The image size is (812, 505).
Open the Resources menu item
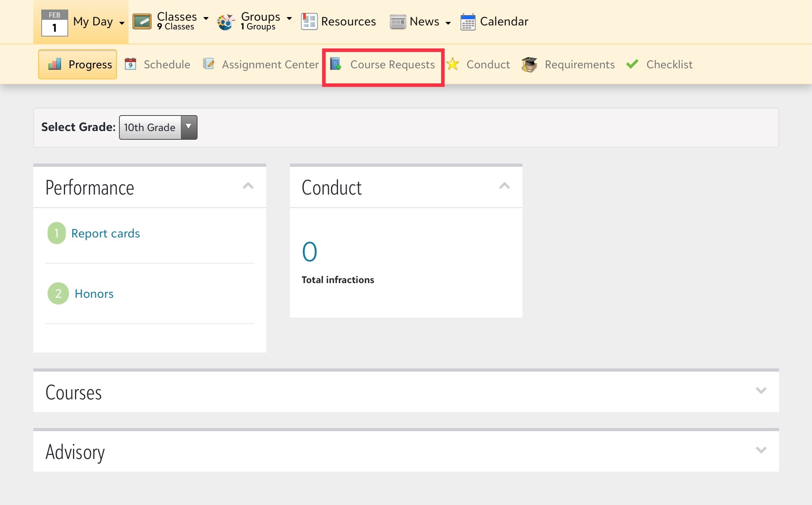[339, 21]
